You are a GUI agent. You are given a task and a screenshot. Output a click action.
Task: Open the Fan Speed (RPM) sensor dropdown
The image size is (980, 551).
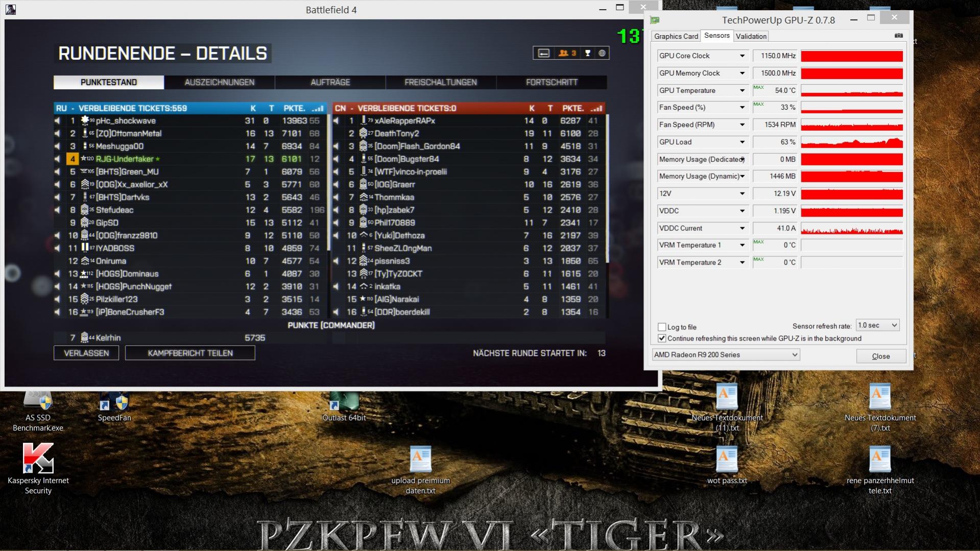point(742,125)
